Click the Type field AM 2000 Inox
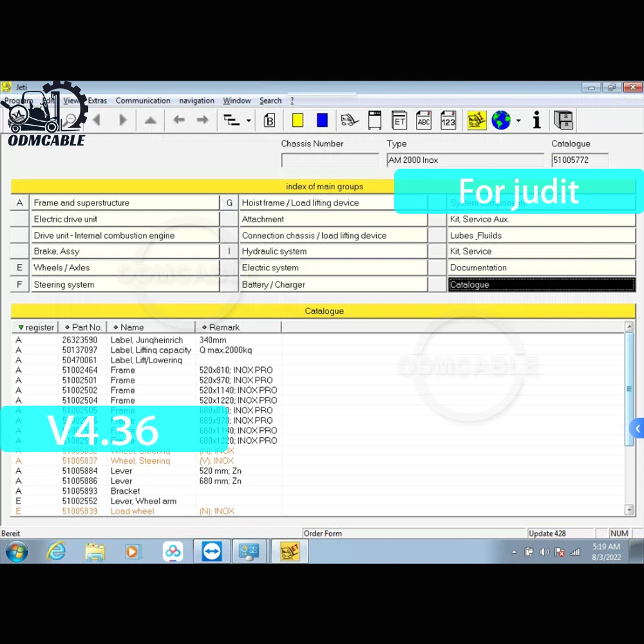The width and height of the screenshot is (644, 644). [x=466, y=160]
